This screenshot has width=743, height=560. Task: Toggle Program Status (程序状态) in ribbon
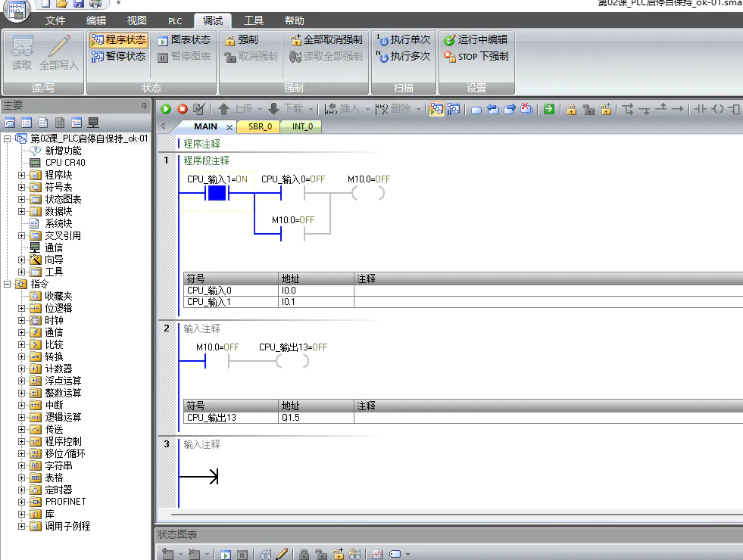click(x=118, y=40)
